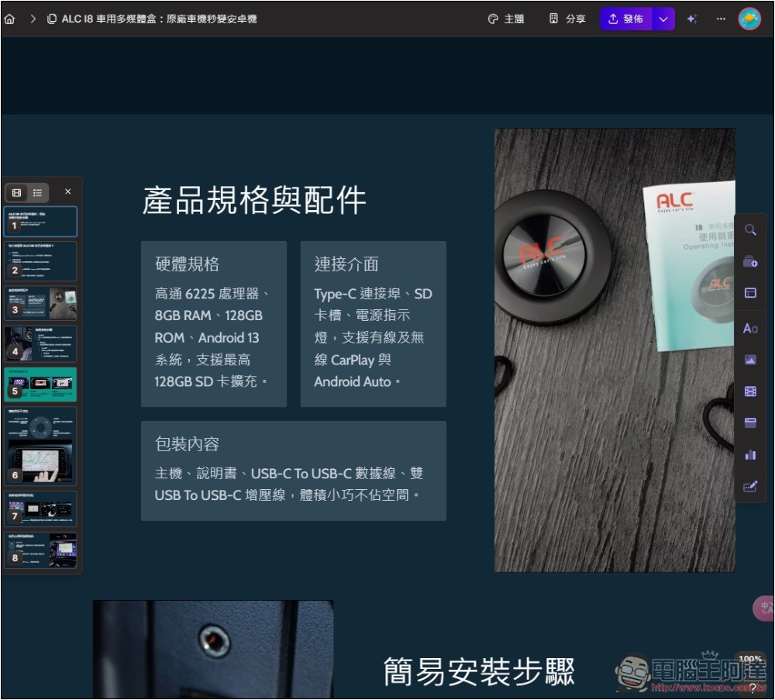Screen dimensions: 775x700
Task: Open the user profile avatar menu
Action: [749, 19]
